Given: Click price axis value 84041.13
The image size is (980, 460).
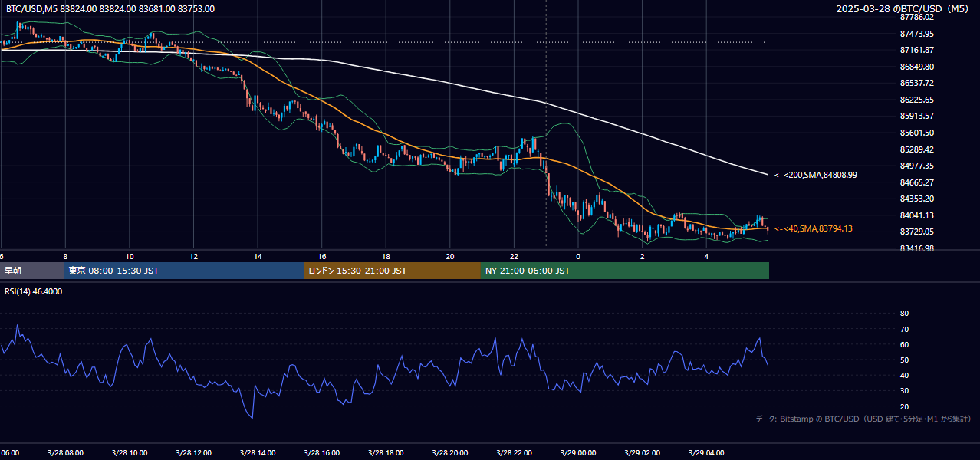Looking at the screenshot, I should click(917, 215).
